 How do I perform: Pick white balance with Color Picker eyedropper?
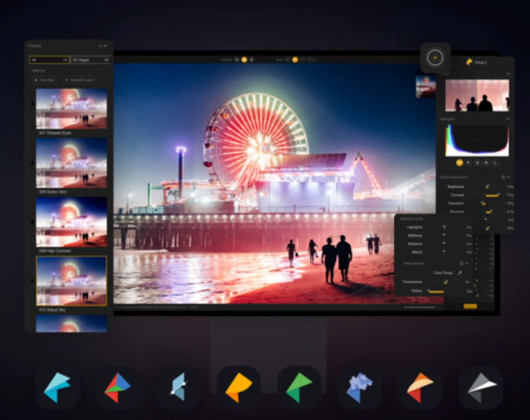pos(460,272)
